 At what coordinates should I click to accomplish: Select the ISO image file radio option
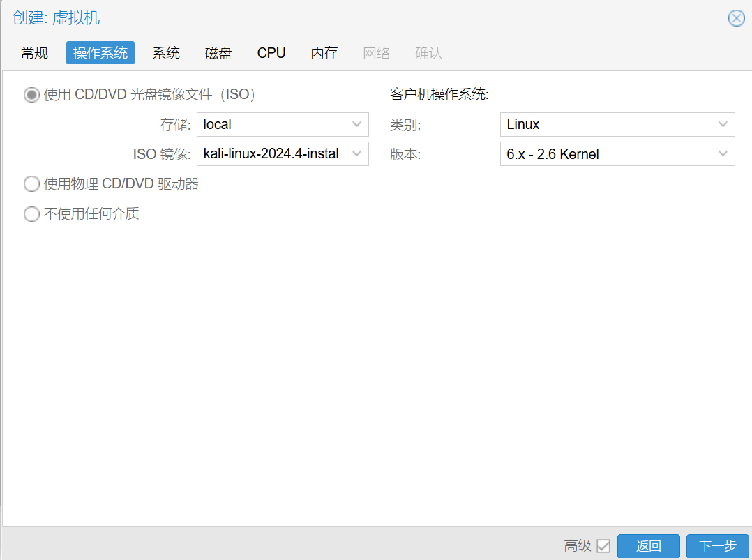[x=31, y=95]
